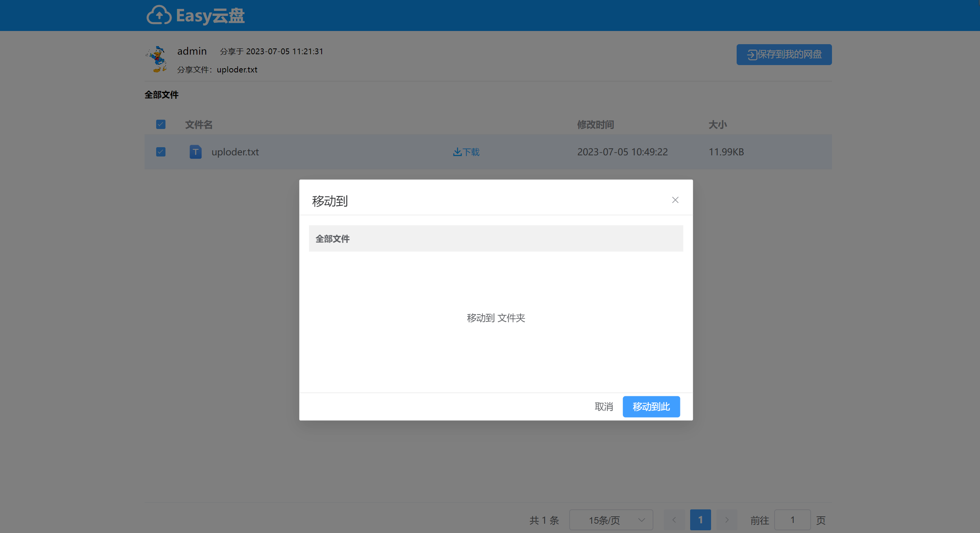The height and width of the screenshot is (533, 980).
Task: Click the 保存到我的网盘 button
Action: point(784,54)
